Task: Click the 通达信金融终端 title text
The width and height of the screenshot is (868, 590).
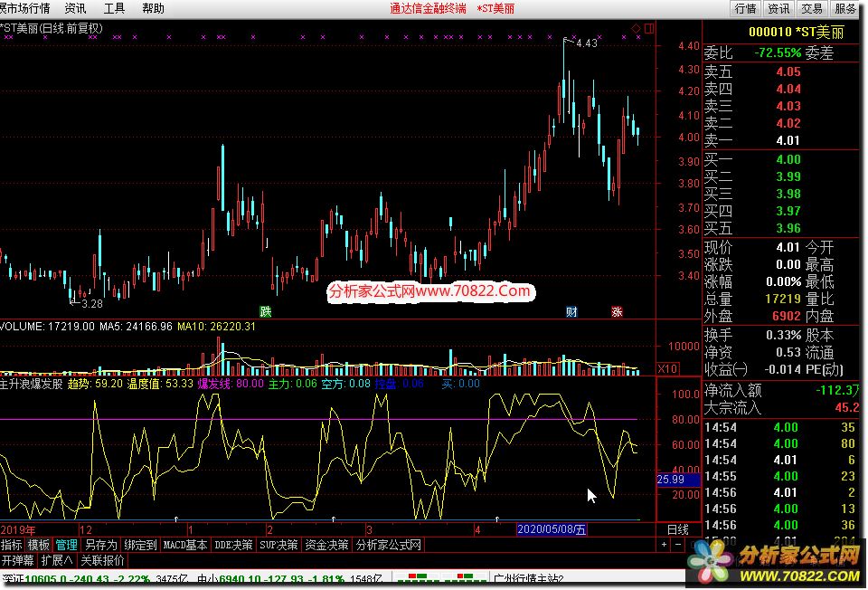Action: (x=428, y=8)
